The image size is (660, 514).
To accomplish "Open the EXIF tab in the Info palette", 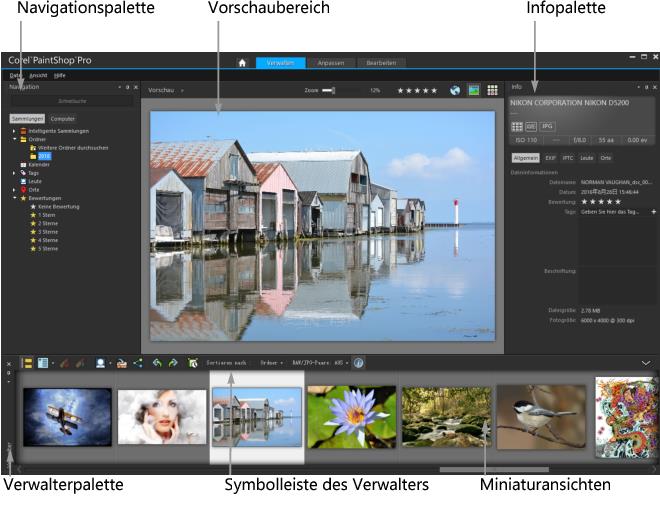I will 550,158.
